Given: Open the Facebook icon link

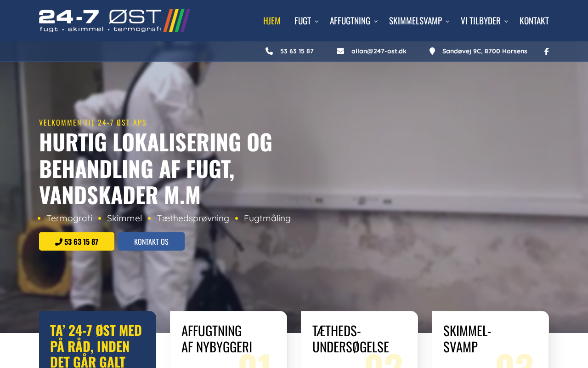Looking at the screenshot, I should pos(547,52).
